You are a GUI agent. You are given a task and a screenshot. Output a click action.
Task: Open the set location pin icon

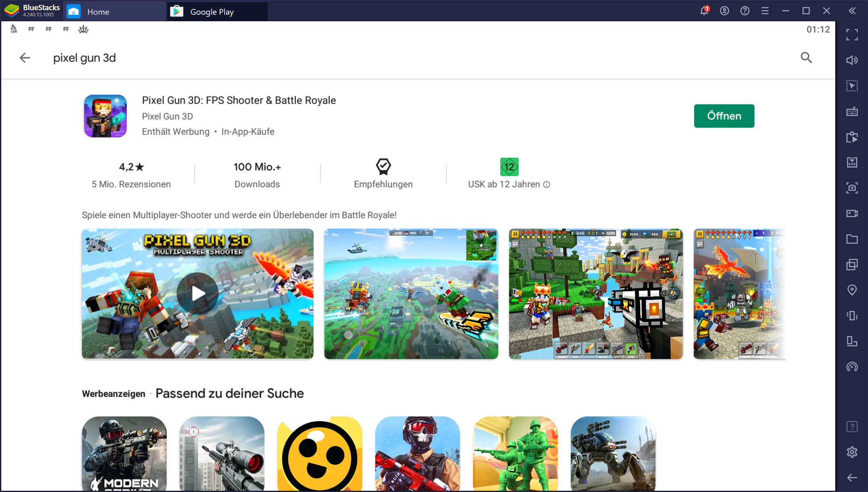[x=852, y=290]
